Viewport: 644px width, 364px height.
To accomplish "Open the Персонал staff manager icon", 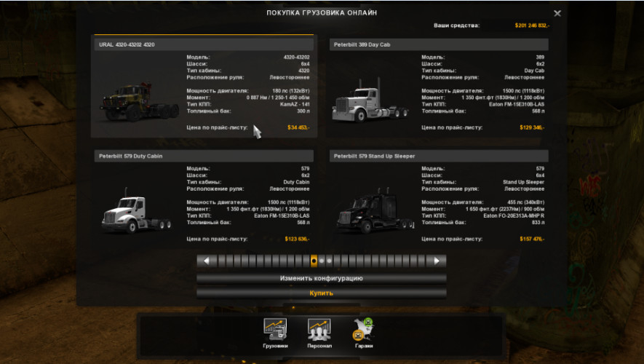I will 319,330.
